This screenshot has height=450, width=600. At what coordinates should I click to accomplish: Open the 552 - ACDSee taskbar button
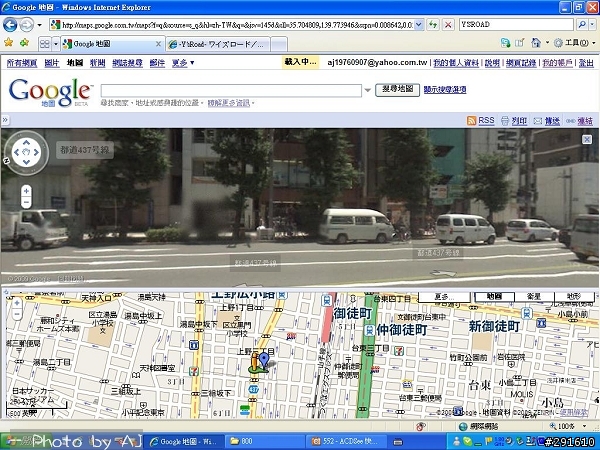(345, 442)
